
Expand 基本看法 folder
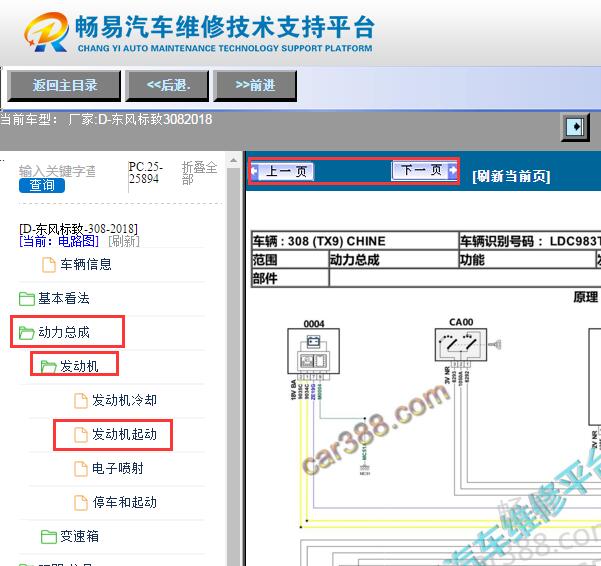[x=64, y=298]
